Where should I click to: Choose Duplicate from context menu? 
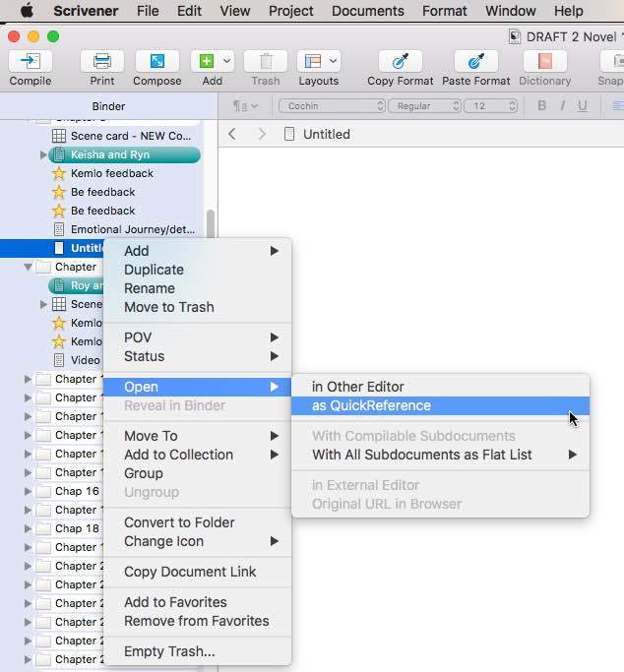coord(198,270)
